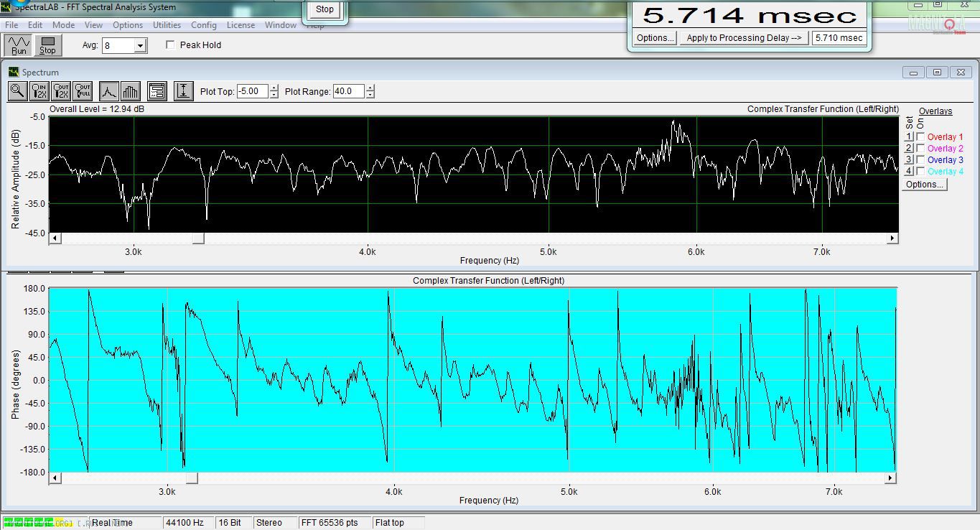Click Options button in delay finder panel
Screen dimensions: 980x530
coord(655,38)
